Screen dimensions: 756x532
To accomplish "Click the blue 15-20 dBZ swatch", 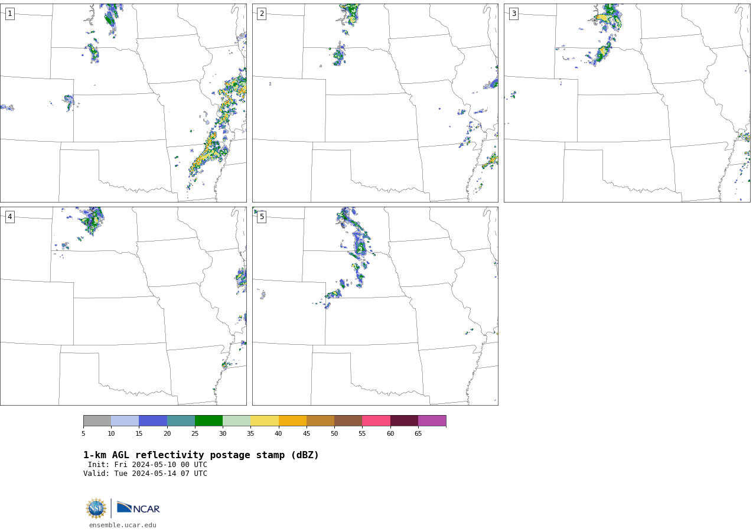I will point(153,420).
